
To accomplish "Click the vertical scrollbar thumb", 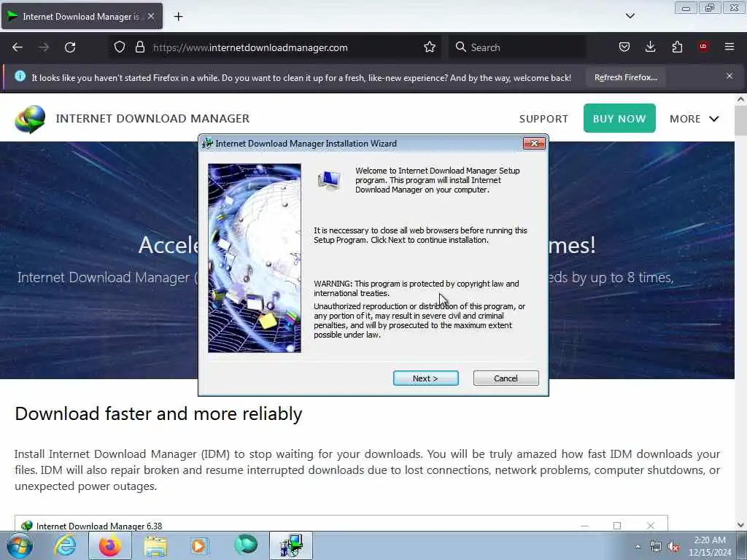I will (x=740, y=121).
